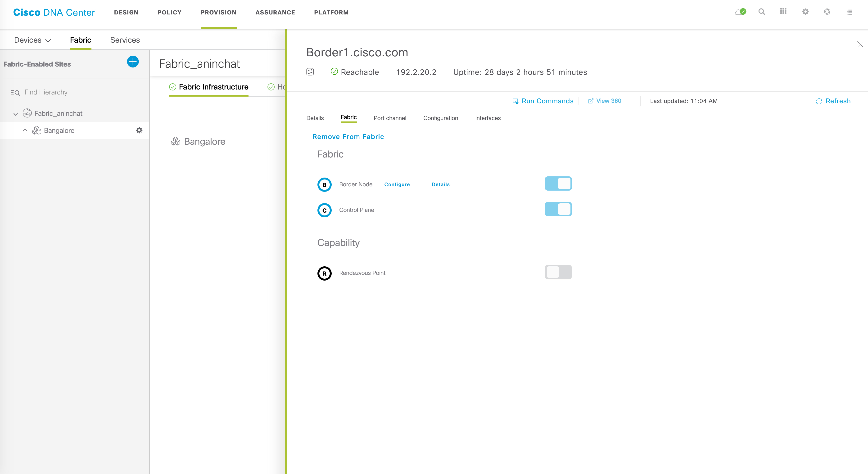Click the Run Commands link
Viewport: 868px width, 474px height.
(547, 101)
